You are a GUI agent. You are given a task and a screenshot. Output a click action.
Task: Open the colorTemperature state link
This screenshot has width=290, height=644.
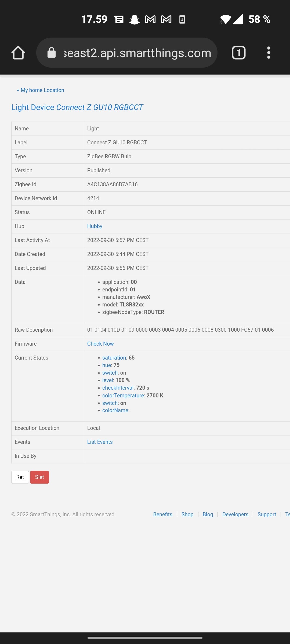click(x=123, y=396)
